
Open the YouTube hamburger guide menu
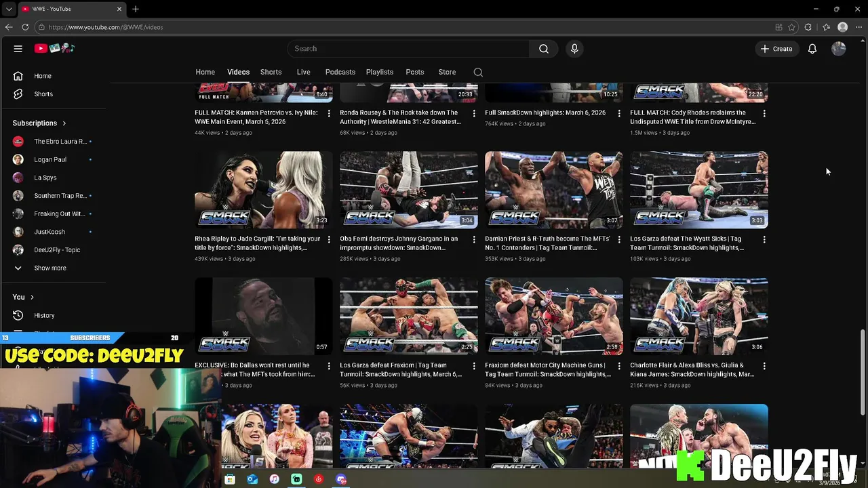(x=18, y=49)
